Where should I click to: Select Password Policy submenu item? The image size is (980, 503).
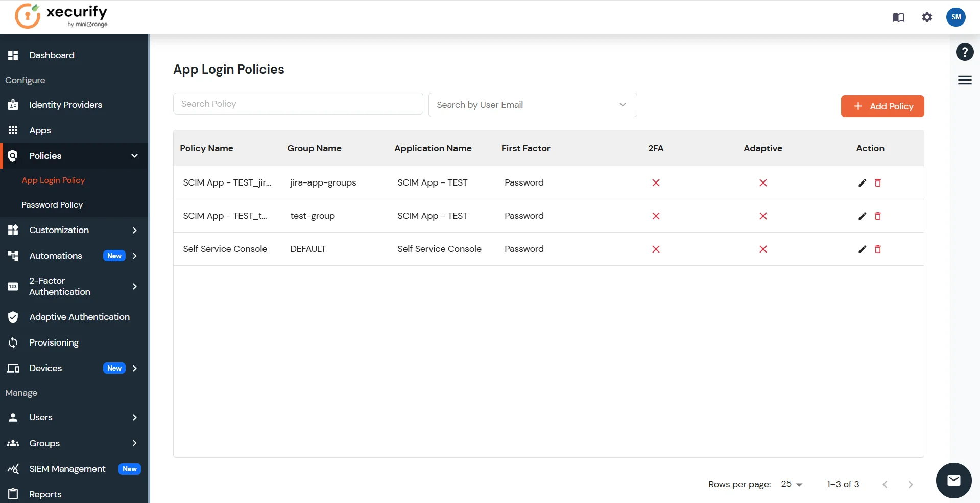coord(52,205)
